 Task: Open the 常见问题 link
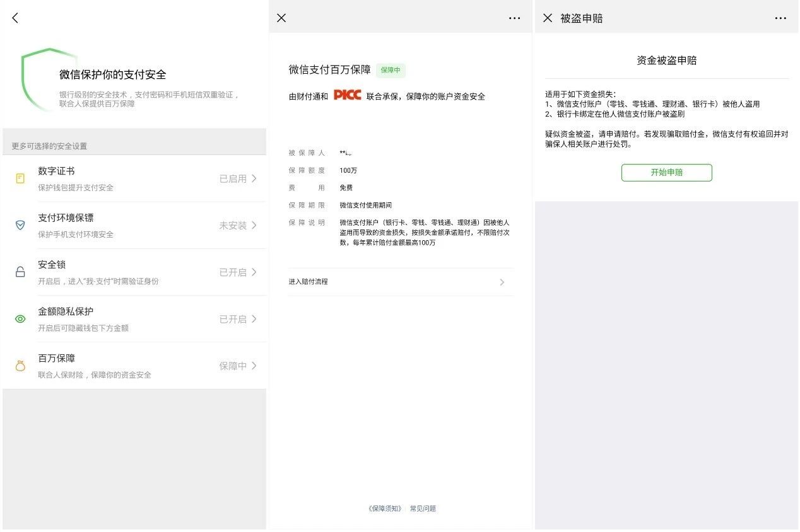(423, 509)
